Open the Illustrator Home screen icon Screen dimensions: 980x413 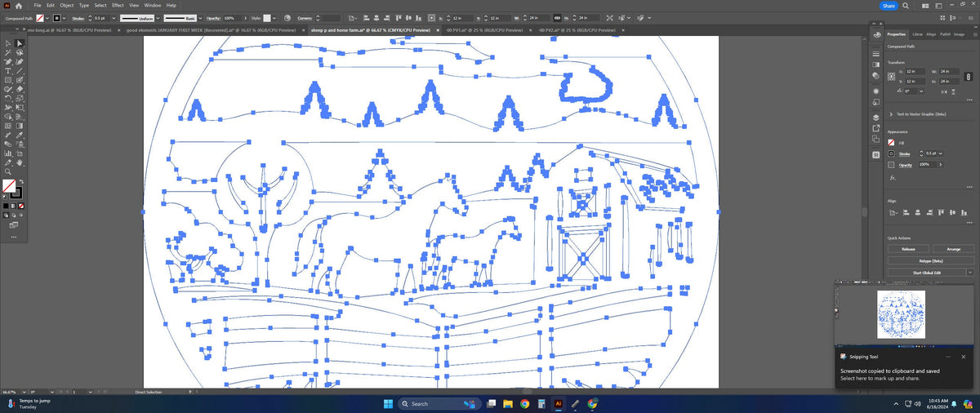tap(18, 6)
